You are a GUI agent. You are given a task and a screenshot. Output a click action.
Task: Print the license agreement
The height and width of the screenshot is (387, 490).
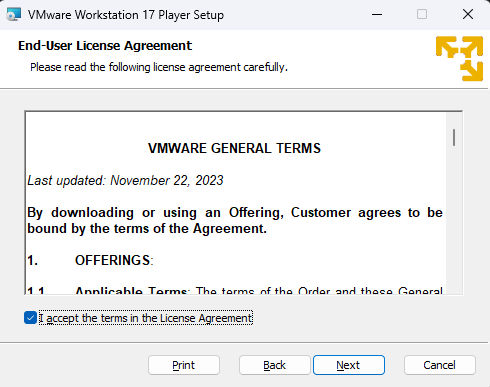(x=184, y=365)
